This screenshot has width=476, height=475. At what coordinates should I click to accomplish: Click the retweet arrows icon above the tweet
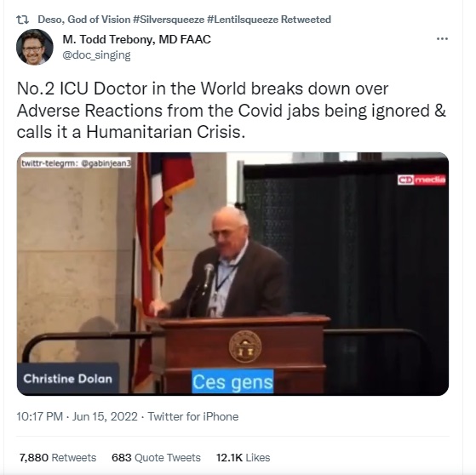22,20
